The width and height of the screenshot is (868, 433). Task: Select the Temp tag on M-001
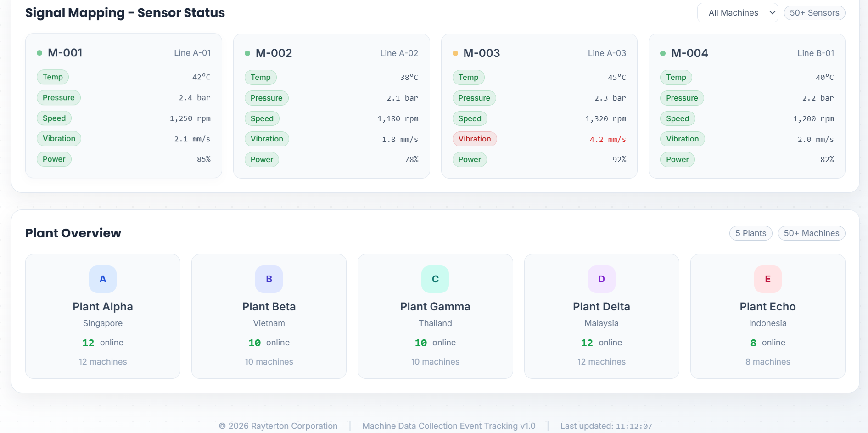click(x=53, y=77)
